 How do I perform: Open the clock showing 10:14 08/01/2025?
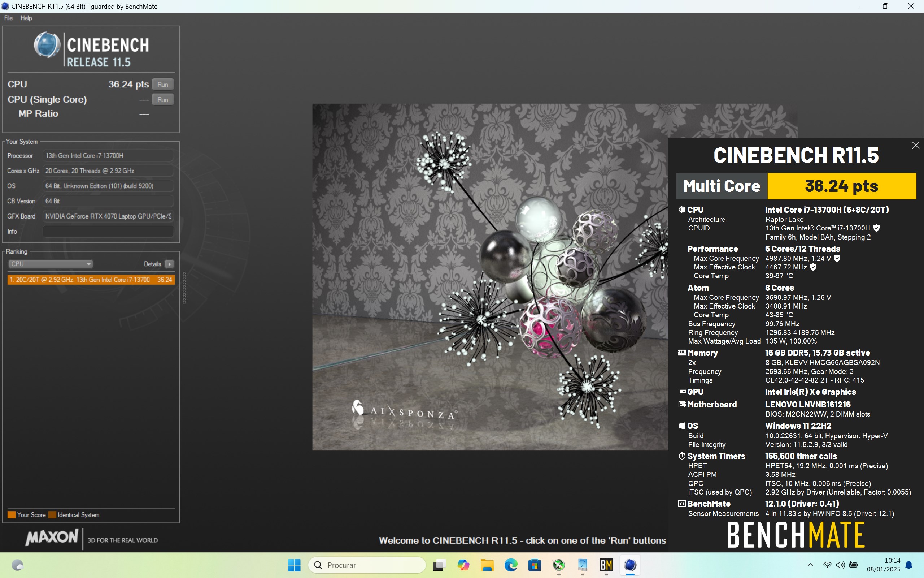coord(884,565)
